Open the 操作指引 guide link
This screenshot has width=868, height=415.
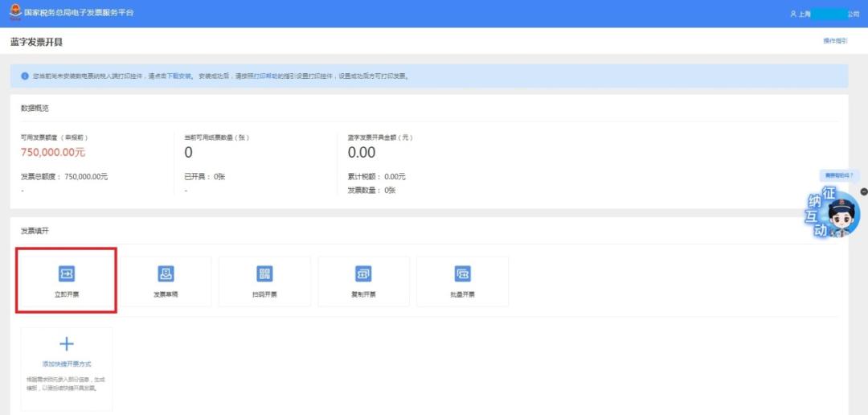[x=835, y=41]
